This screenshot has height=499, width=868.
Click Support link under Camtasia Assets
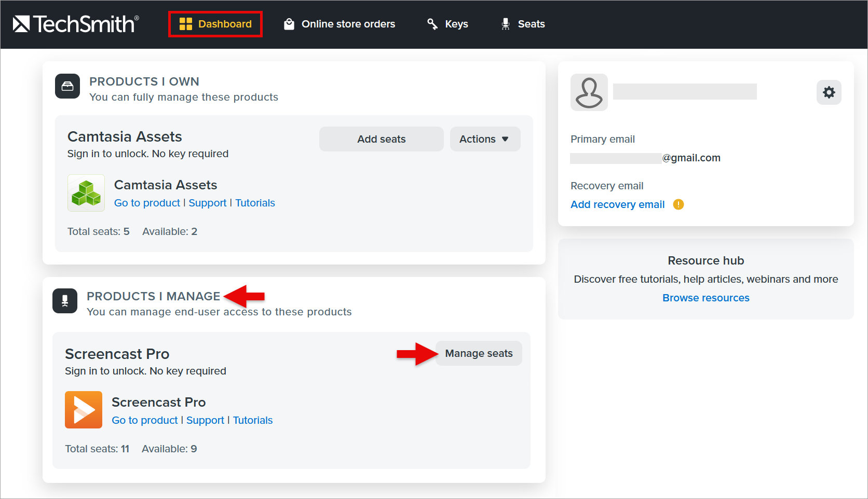pos(208,203)
